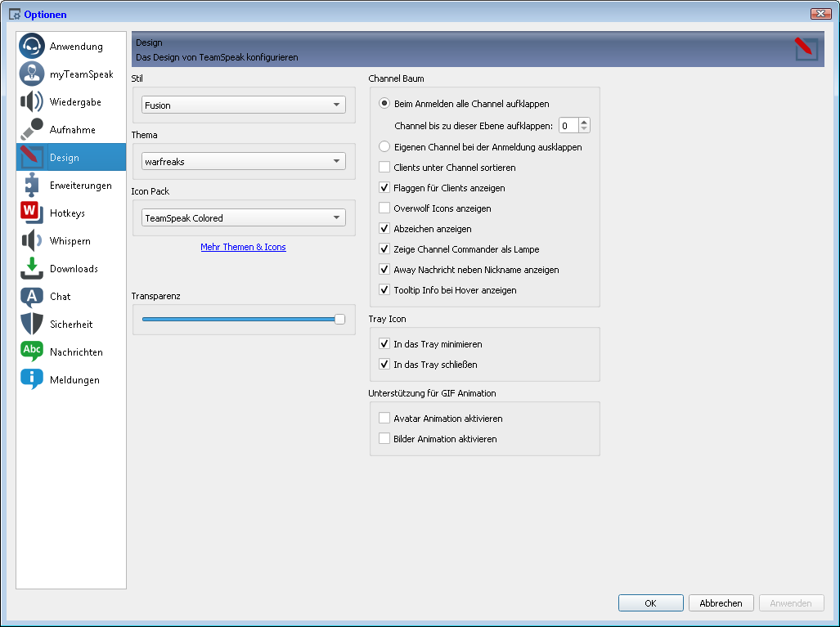Image resolution: width=840 pixels, height=627 pixels.
Task: Open the Thema dropdown showing warfreaks
Action: click(x=244, y=161)
